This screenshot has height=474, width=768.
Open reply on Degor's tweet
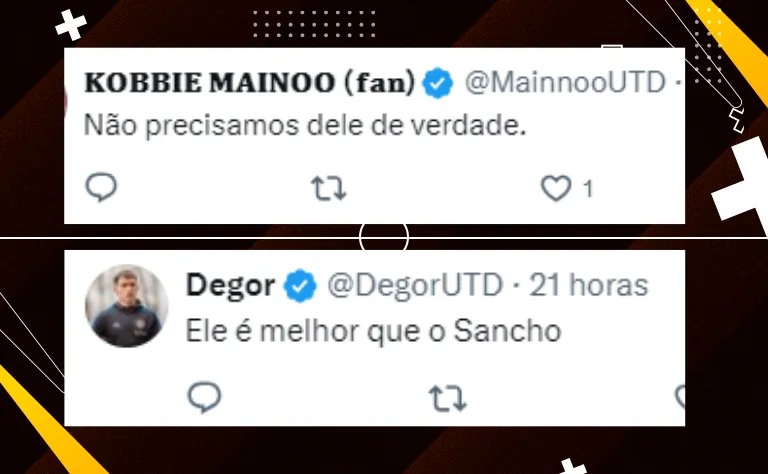(204, 397)
